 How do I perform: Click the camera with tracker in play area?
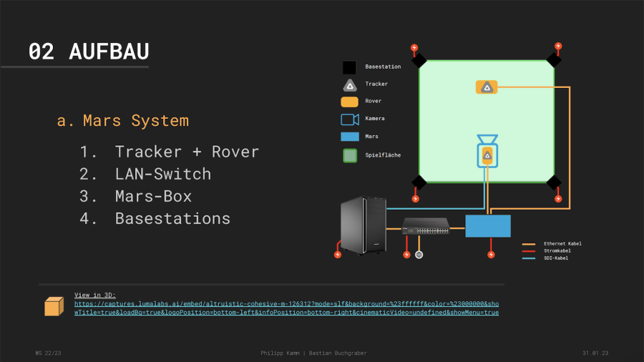click(x=487, y=151)
